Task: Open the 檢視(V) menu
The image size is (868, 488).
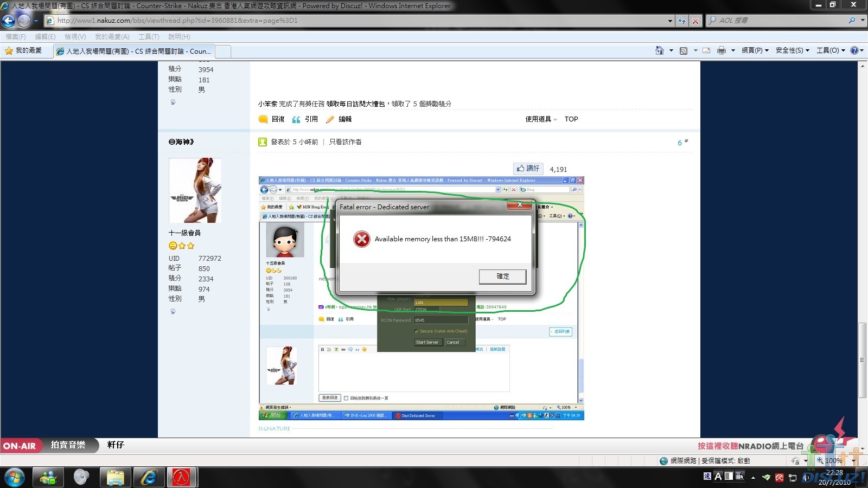Action: [x=75, y=37]
